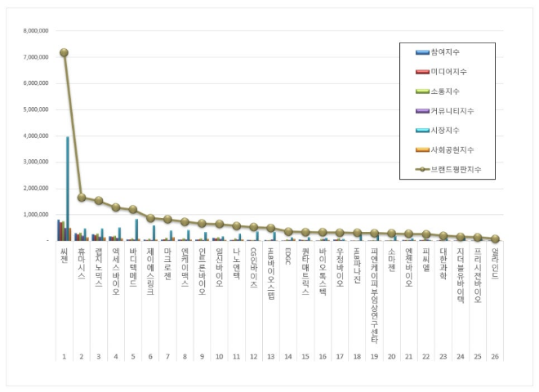The width and height of the screenshot is (539, 392).
Task: Click the 참여지수 blue legend marker
Action: pos(422,52)
